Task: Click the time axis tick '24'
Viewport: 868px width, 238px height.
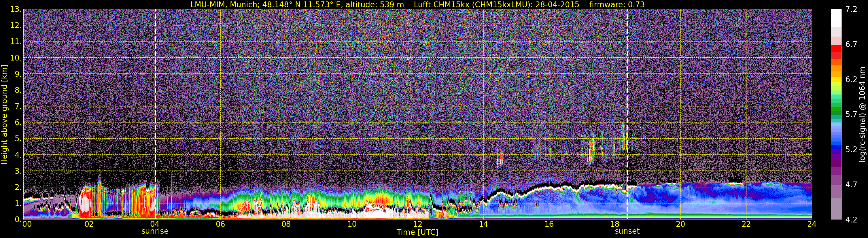Action: click(812, 224)
